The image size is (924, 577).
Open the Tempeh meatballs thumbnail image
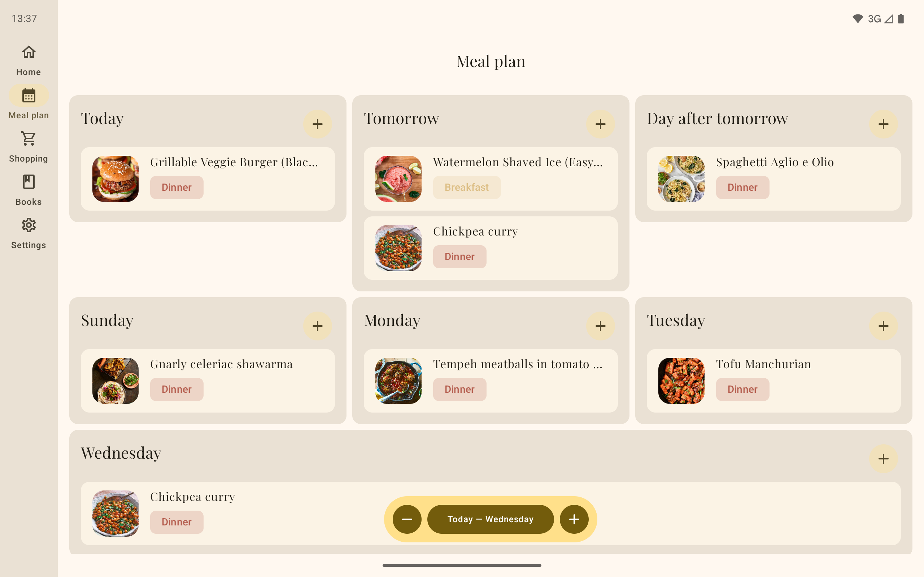pos(398,380)
